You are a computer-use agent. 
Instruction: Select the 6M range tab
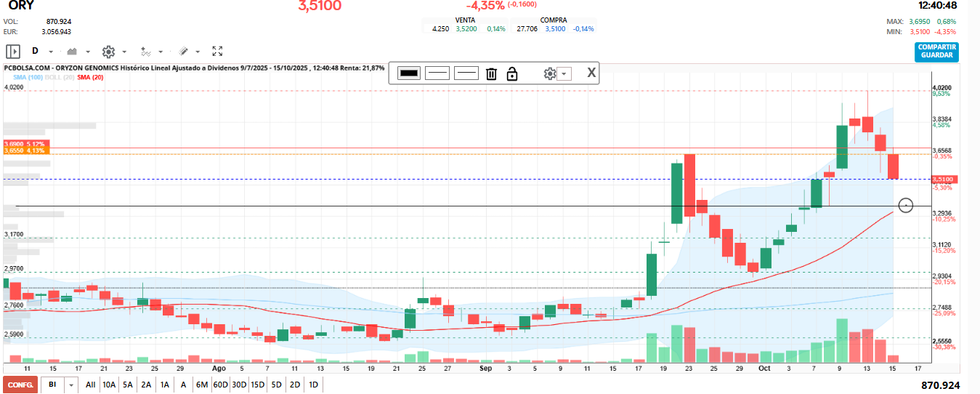click(x=202, y=385)
